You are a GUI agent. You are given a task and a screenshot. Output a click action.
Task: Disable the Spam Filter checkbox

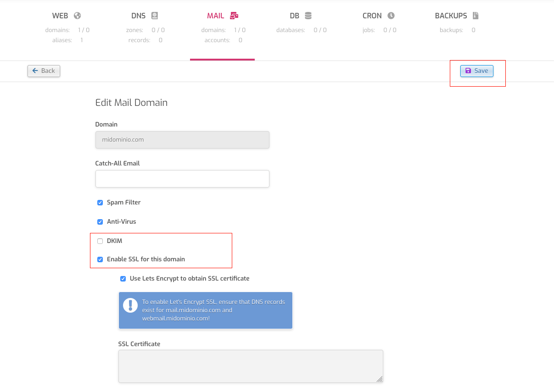[100, 203]
